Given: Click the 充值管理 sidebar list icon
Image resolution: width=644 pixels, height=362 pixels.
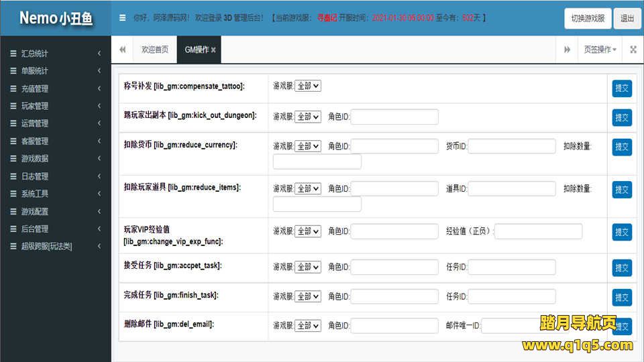Looking at the screenshot, I should 13,88.
